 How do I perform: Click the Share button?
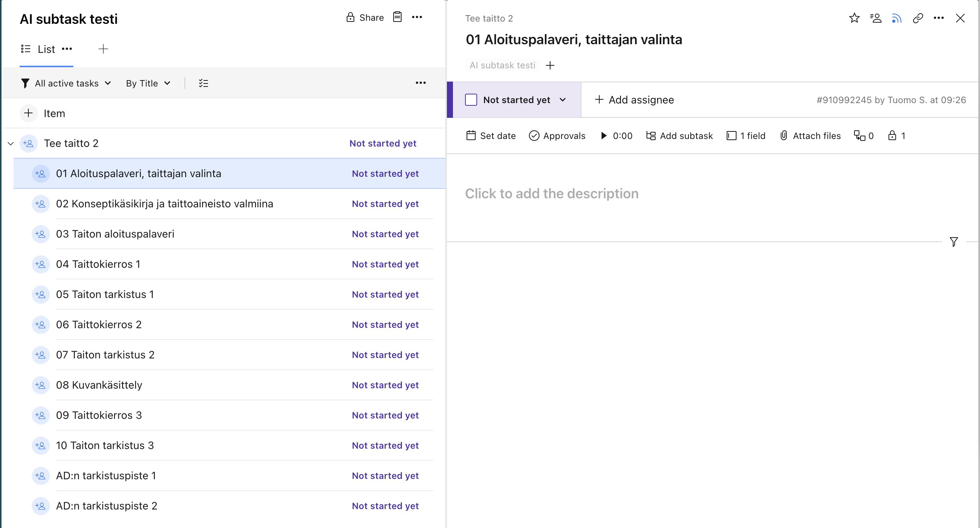(x=365, y=17)
